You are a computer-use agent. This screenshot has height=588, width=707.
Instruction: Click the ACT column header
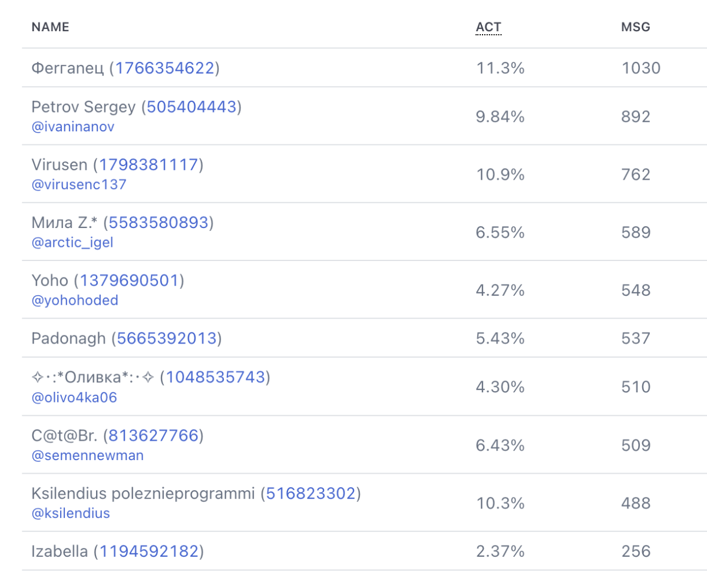point(488,27)
